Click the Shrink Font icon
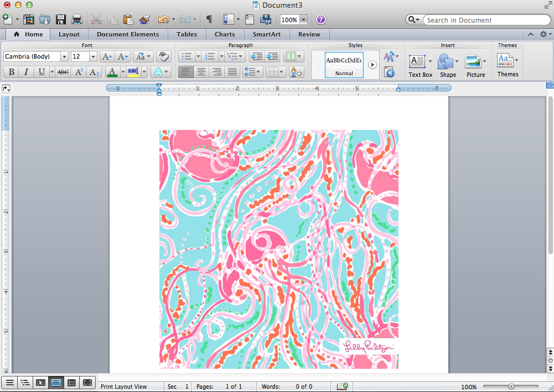Image resolution: width=554 pixels, height=392 pixels. (123, 56)
